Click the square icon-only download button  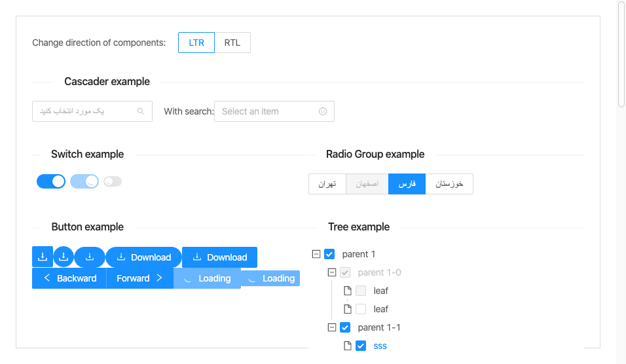(x=43, y=257)
